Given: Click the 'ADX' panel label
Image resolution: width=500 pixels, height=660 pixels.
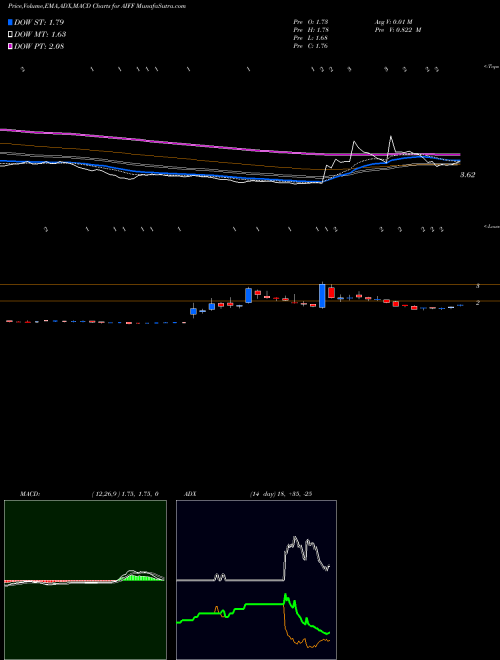Looking at the screenshot, I should click(191, 494).
